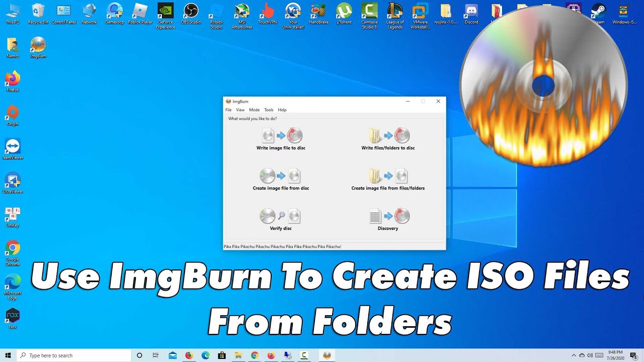The height and width of the screenshot is (362, 644).
Task: Open Task View on taskbar
Action: pos(155,355)
